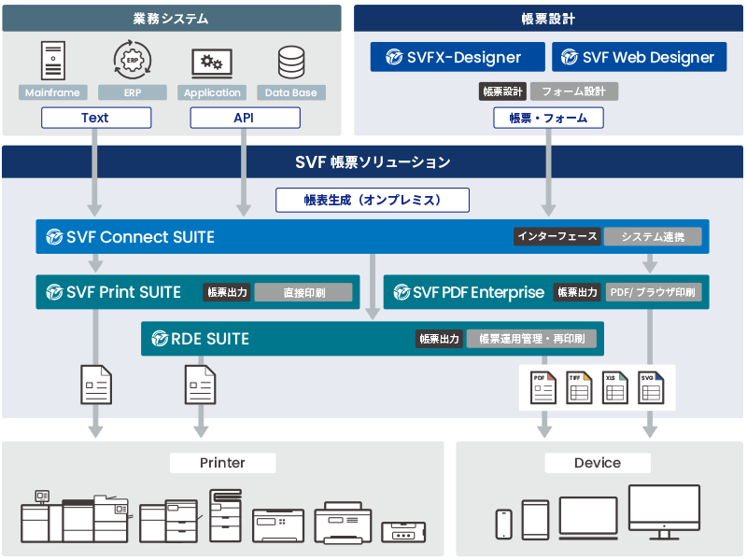Select the API label box
The image size is (747, 560).
(245, 118)
